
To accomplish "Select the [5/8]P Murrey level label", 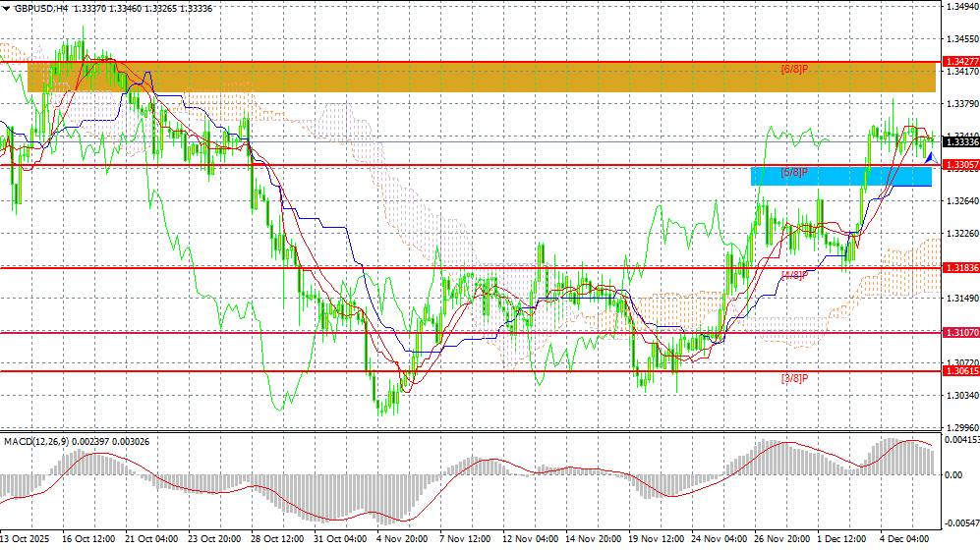I will 794,172.
